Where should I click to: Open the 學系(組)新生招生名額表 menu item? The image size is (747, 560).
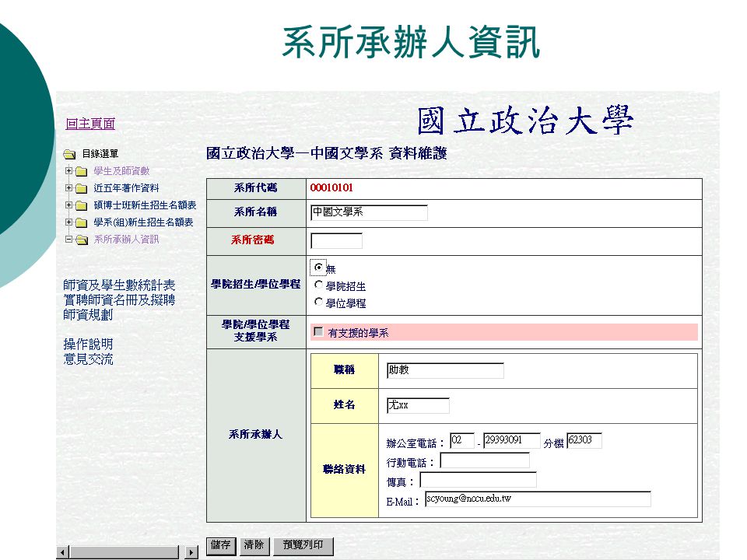tap(143, 222)
